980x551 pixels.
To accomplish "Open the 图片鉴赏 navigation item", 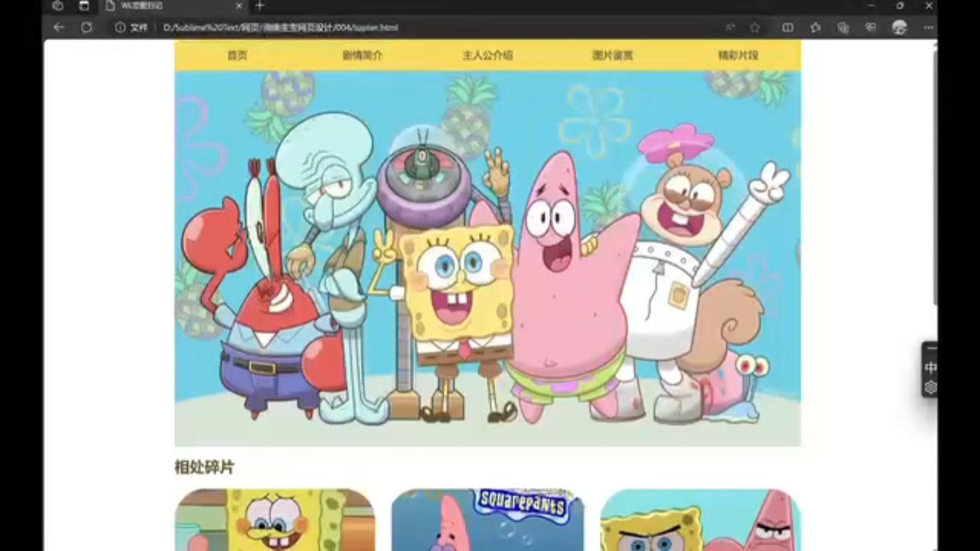I will (612, 55).
